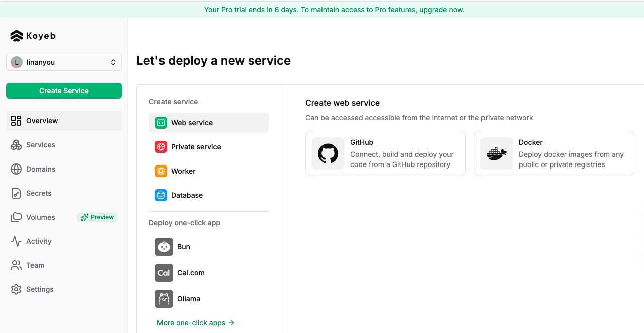The width and height of the screenshot is (644, 333).
Task: Deploy the Bun one-click app
Action: tap(183, 247)
